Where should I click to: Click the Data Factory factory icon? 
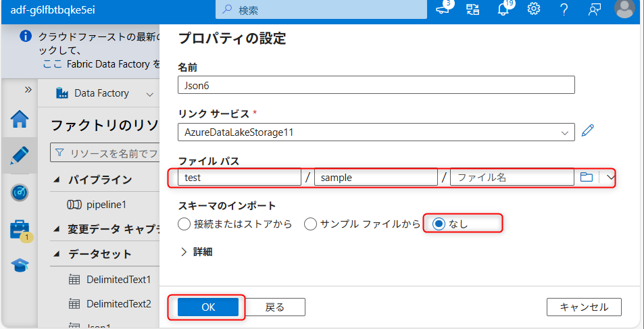(x=61, y=93)
